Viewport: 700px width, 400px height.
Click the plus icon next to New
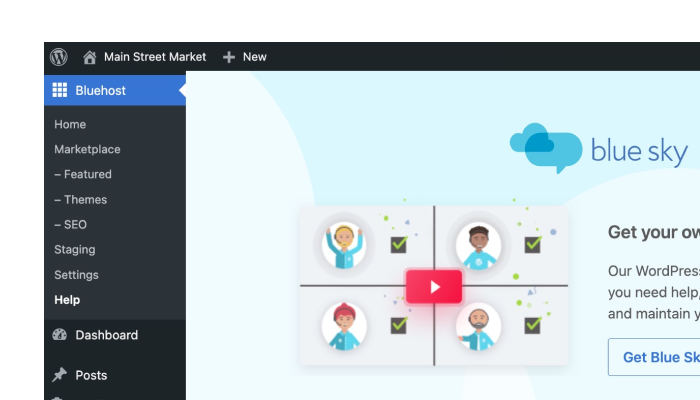pyautogui.click(x=229, y=57)
